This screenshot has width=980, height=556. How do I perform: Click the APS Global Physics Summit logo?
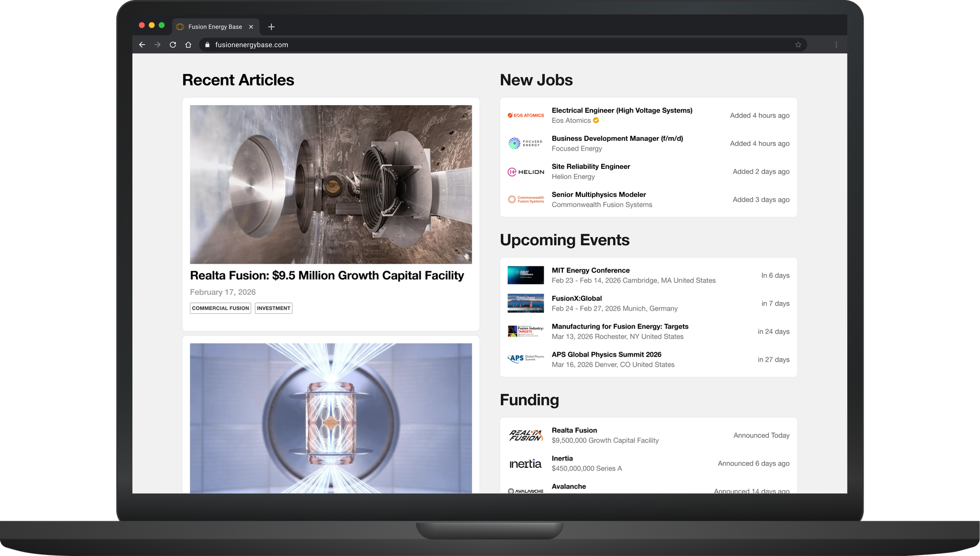click(x=526, y=358)
